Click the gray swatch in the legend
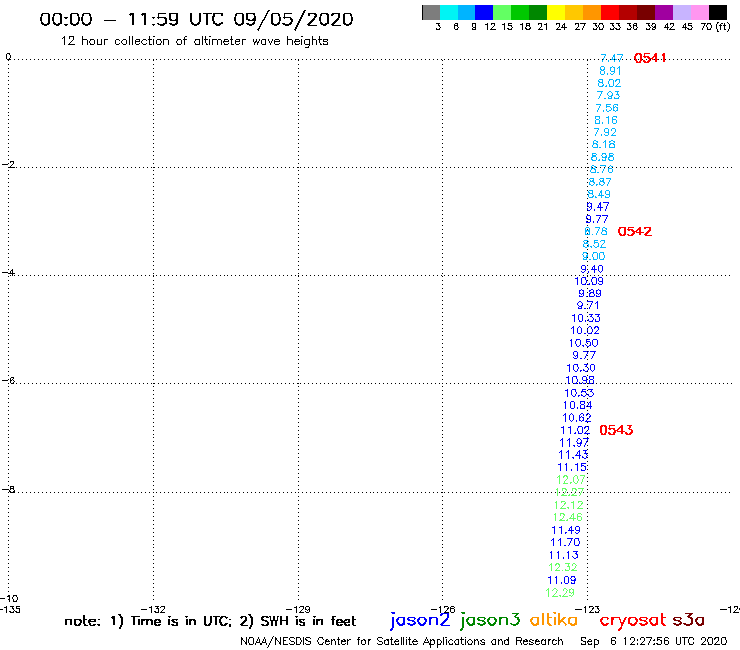Image resolution: width=740 pixels, height=650 pixels. 431,12
